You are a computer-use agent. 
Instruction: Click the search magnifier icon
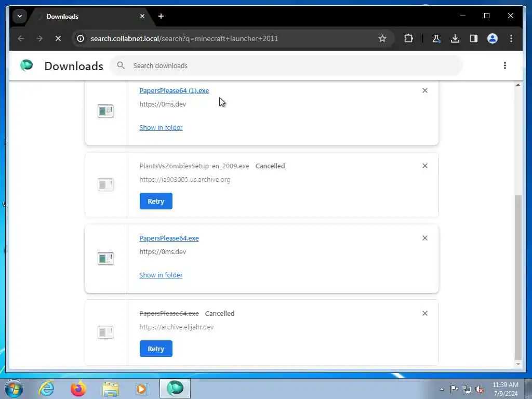(x=121, y=65)
